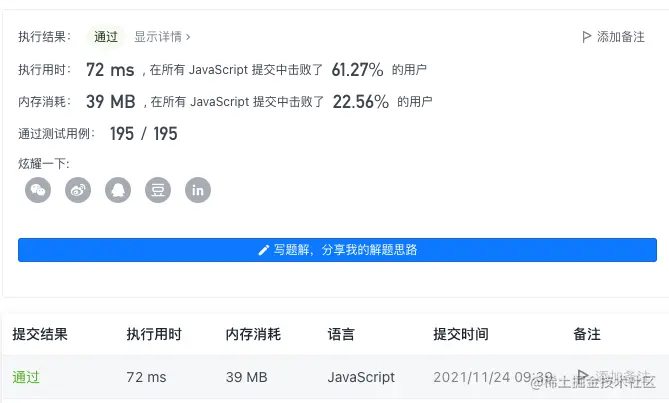Click the pencil icon on blue button

coord(264,250)
